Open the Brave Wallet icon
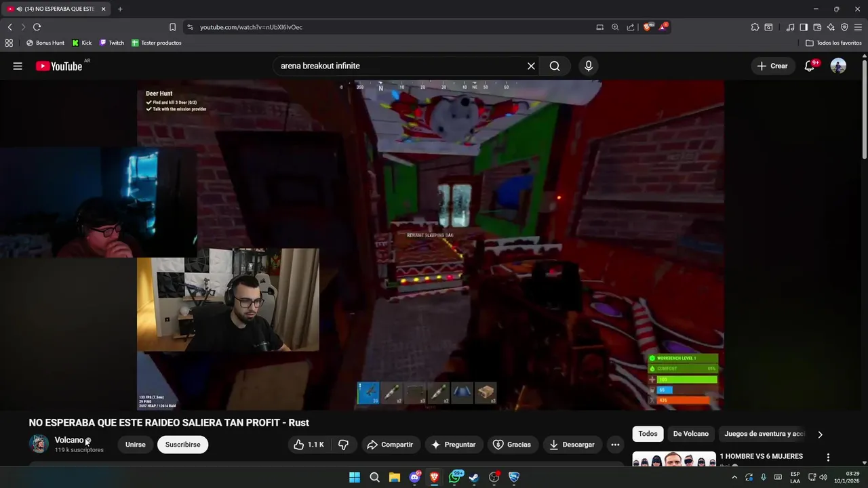The height and width of the screenshot is (488, 868). (817, 27)
